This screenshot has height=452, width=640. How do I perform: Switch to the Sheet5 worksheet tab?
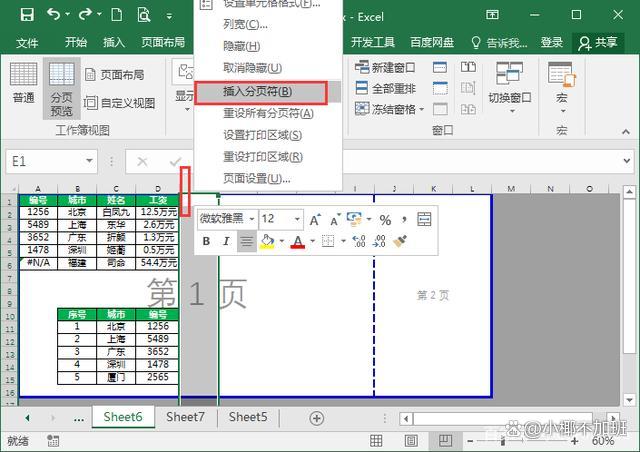coord(248,417)
